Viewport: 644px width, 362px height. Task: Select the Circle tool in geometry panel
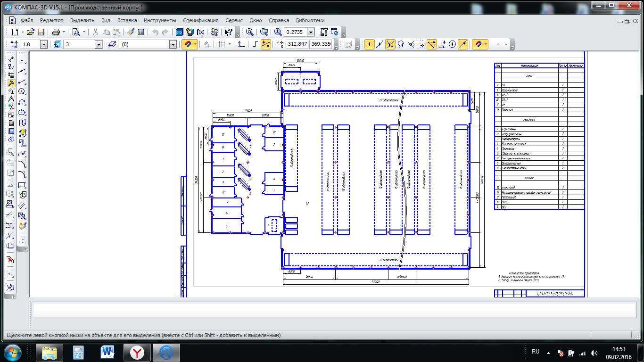click(22, 91)
